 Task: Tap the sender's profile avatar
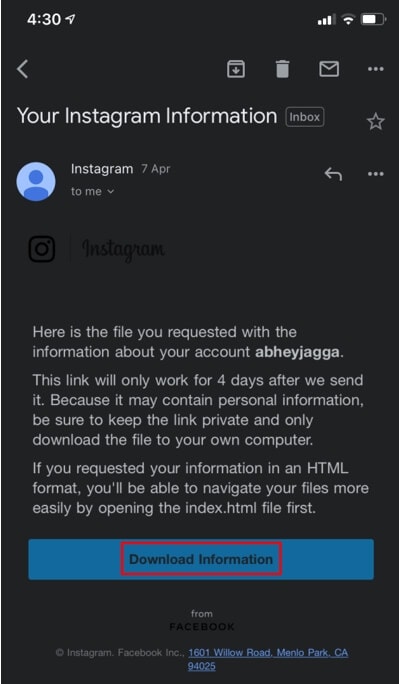click(36, 181)
